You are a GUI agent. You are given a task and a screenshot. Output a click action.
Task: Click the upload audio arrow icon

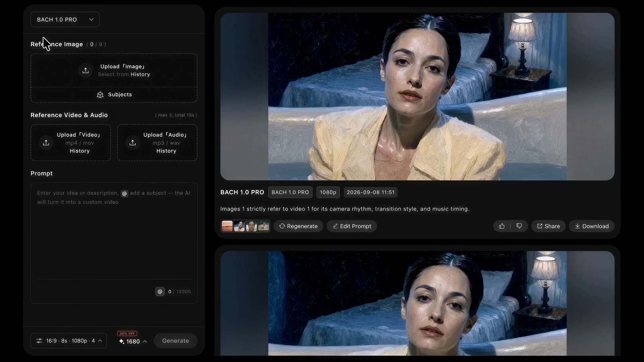[132, 143]
